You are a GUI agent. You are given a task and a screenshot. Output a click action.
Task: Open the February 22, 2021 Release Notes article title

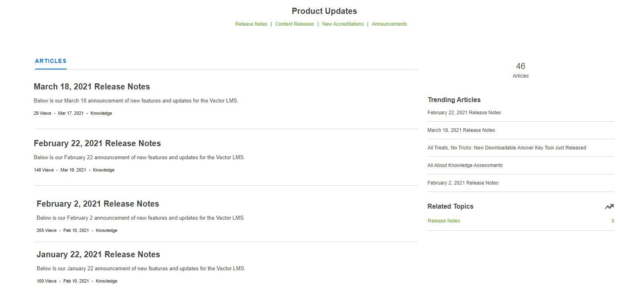tap(97, 143)
